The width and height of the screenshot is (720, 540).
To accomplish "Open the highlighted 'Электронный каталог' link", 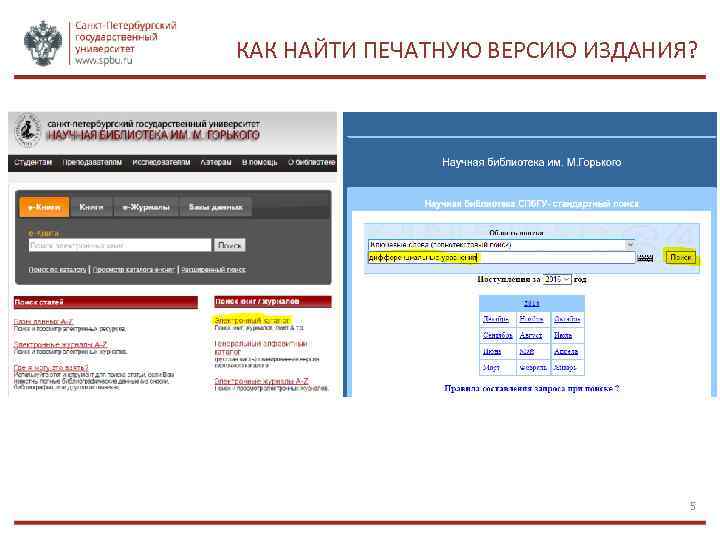I will pos(252,321).
